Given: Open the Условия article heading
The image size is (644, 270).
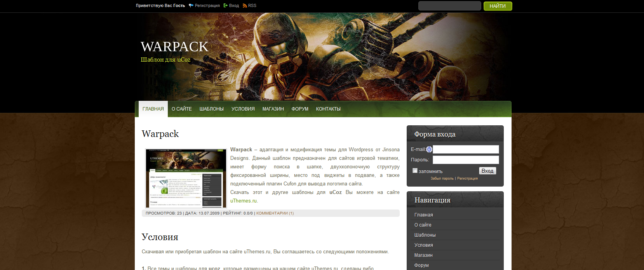Looking at the screenshot, I should 160,237.
